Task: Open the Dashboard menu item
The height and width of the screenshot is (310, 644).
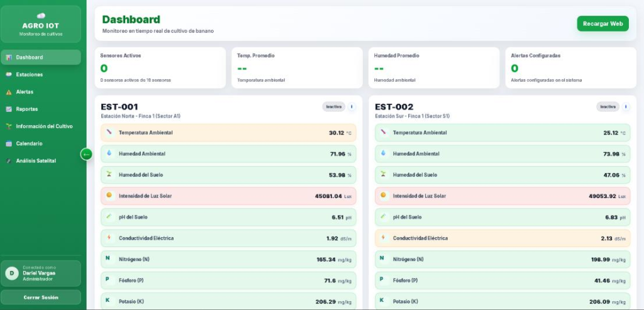Action: coord(41,57)
